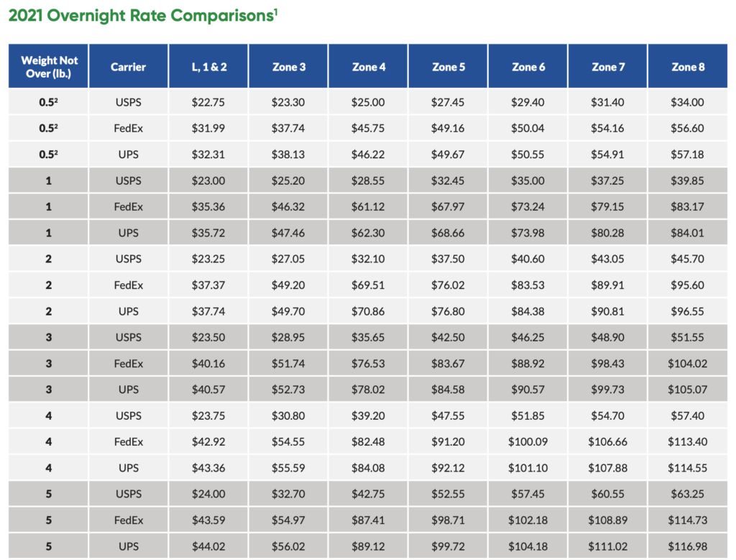Click the UPS carrier cell in the last row
The height and width of the screenshot is (560, 736).
[128, 546]
